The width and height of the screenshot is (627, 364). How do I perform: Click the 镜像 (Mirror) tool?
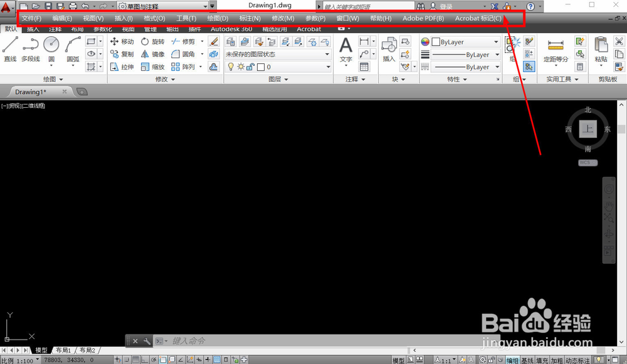tap(153, 54)
